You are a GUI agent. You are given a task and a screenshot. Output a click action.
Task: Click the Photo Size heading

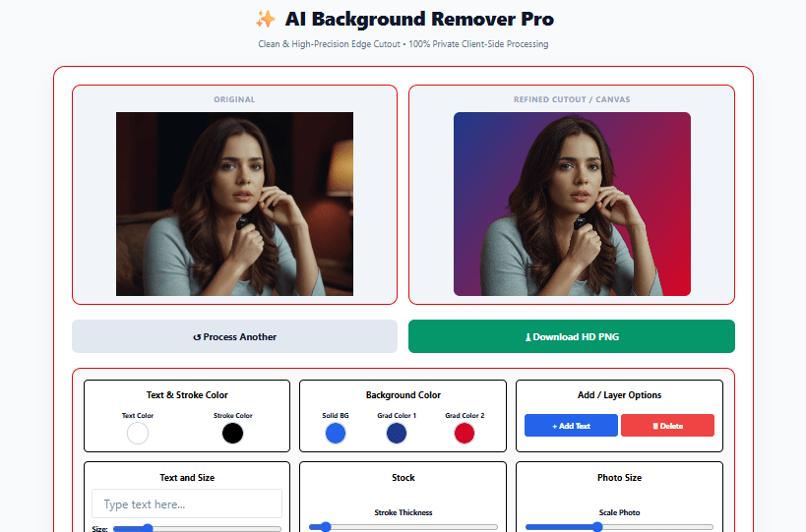(x=619, y=478)
